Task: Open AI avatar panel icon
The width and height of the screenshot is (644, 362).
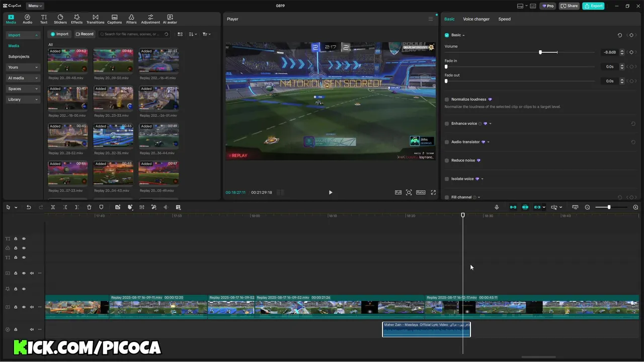Action: click(170, 19)
